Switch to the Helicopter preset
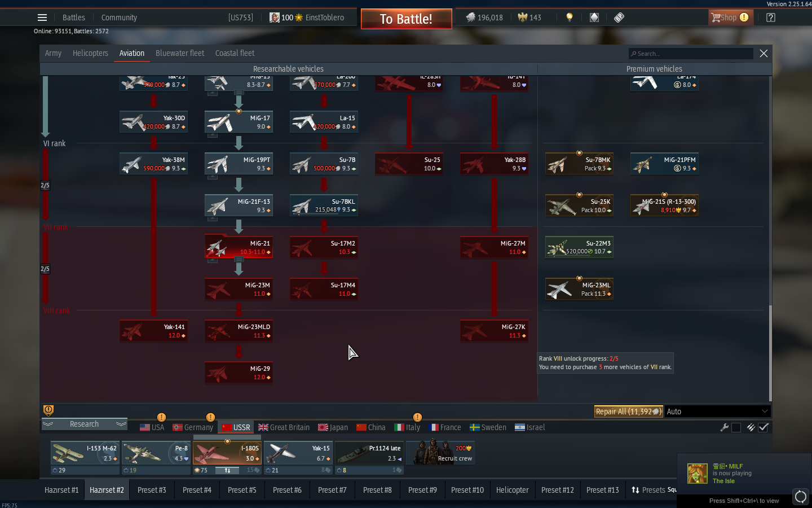Screen dimensions: 812x508 pyautogui.click(x=512, y=490)
